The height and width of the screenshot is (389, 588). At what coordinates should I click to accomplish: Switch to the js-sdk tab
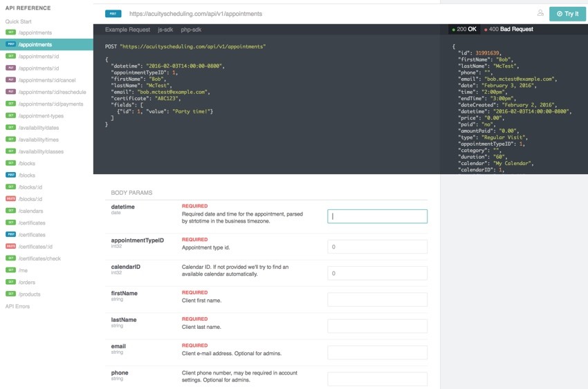(x=165, y=30)
